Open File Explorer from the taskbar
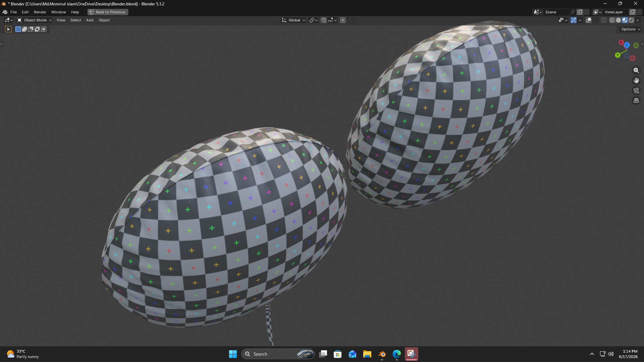The height and width of the screenshot is (362, 644). pos(367,354)
